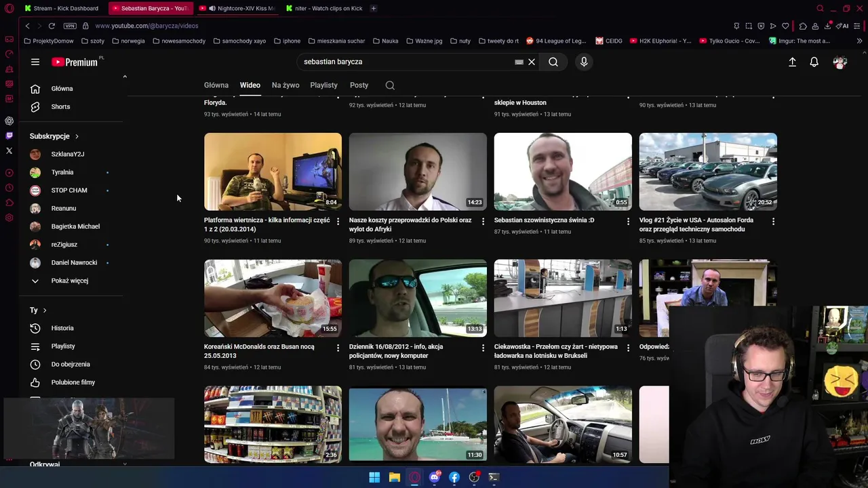The height and width of the screenshot is (488, 868).
Task: Toggle the VPN badge in address bar
Action: (70, 26)
